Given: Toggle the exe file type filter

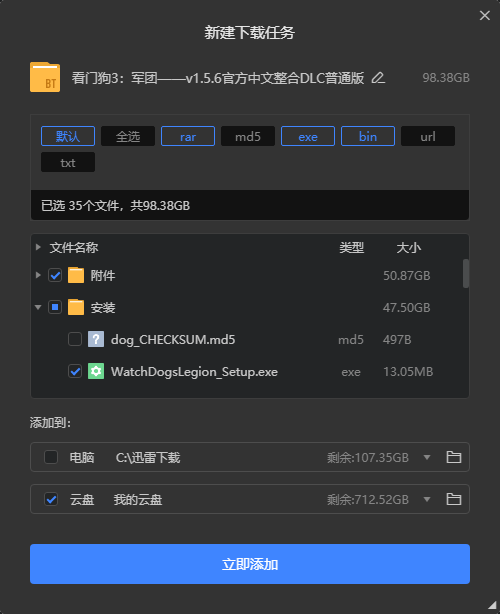Looking at the screenshot, I should point(308,136).
